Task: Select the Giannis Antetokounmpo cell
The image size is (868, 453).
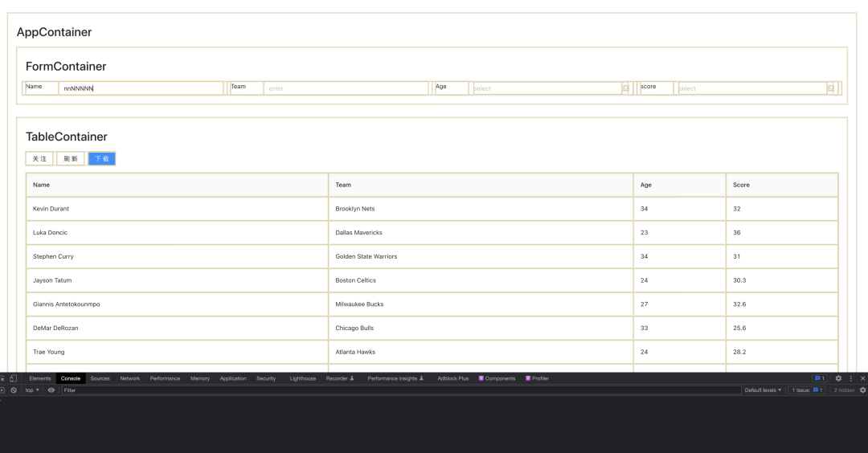Action: tap(177, 304)
